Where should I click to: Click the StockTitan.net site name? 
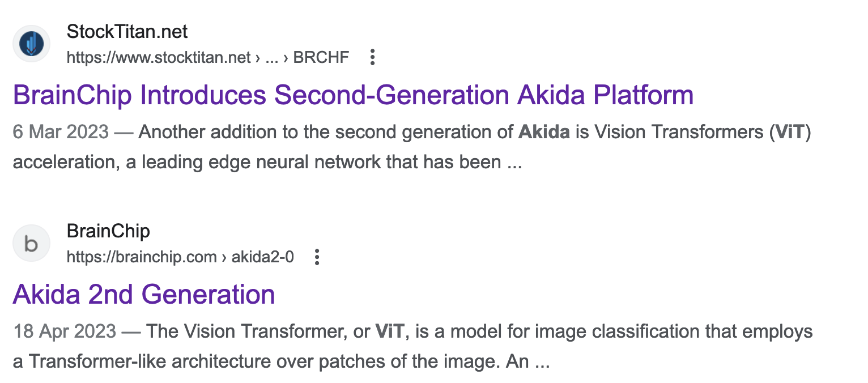(127, 32)
